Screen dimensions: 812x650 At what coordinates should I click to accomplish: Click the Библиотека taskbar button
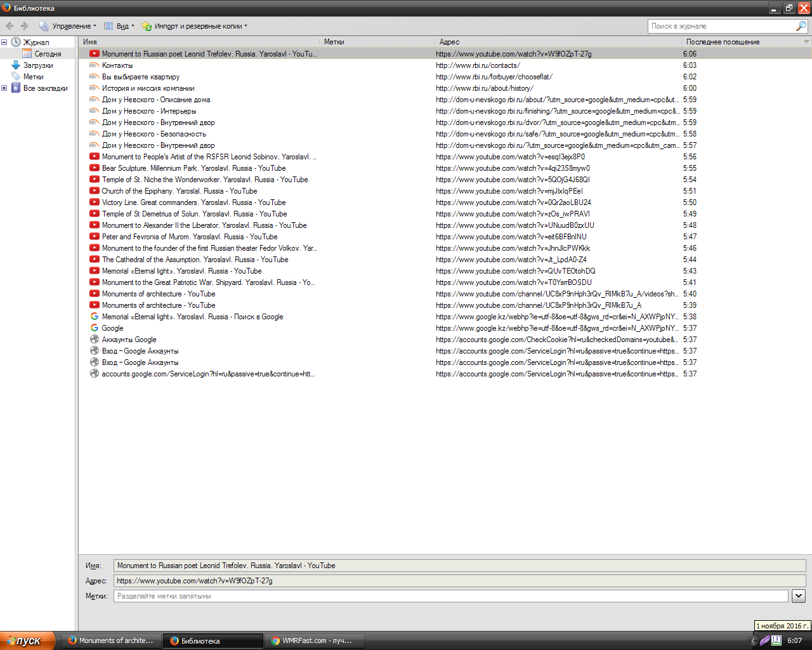(x=213, y=640)
